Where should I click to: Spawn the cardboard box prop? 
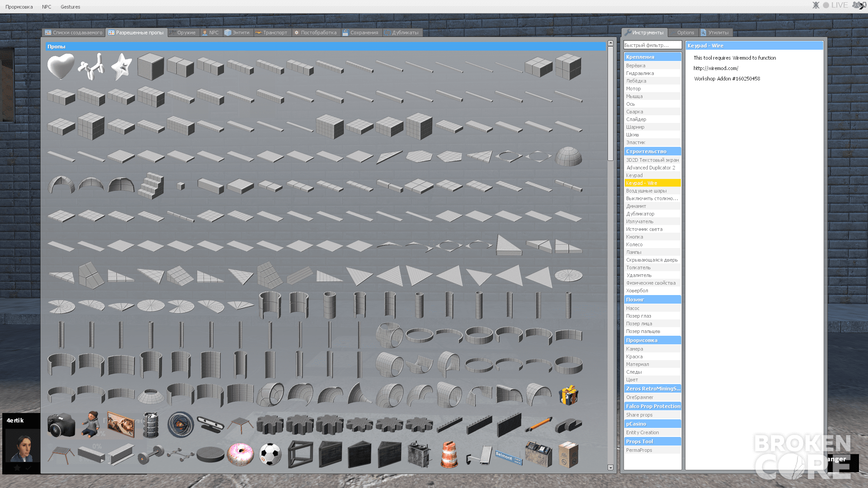click(568, 455)
